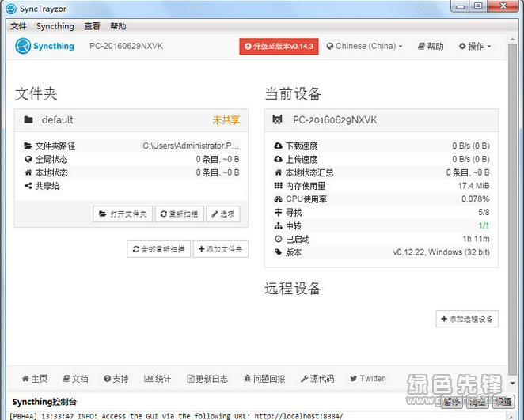The height and width of the screenshot is (420, 524).
Task: Open the 文档 footer link
Action: coord(75,379)
